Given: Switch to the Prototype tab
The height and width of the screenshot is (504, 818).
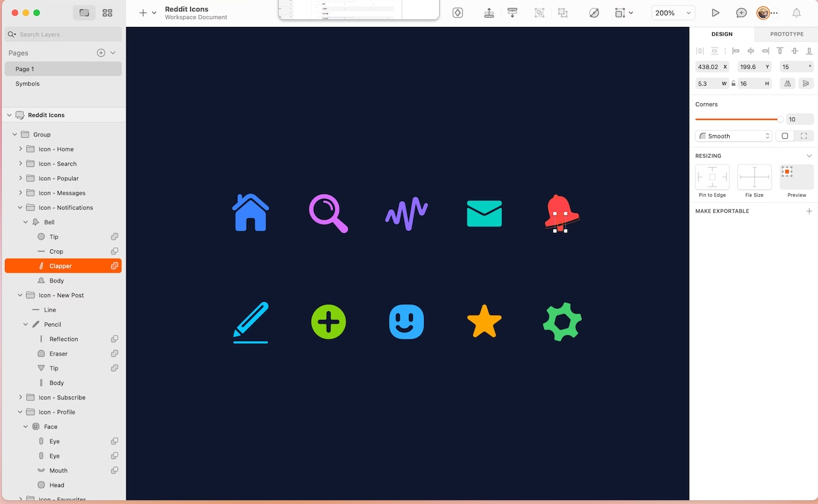Looking at the screenshot, I should click(787, 34).
